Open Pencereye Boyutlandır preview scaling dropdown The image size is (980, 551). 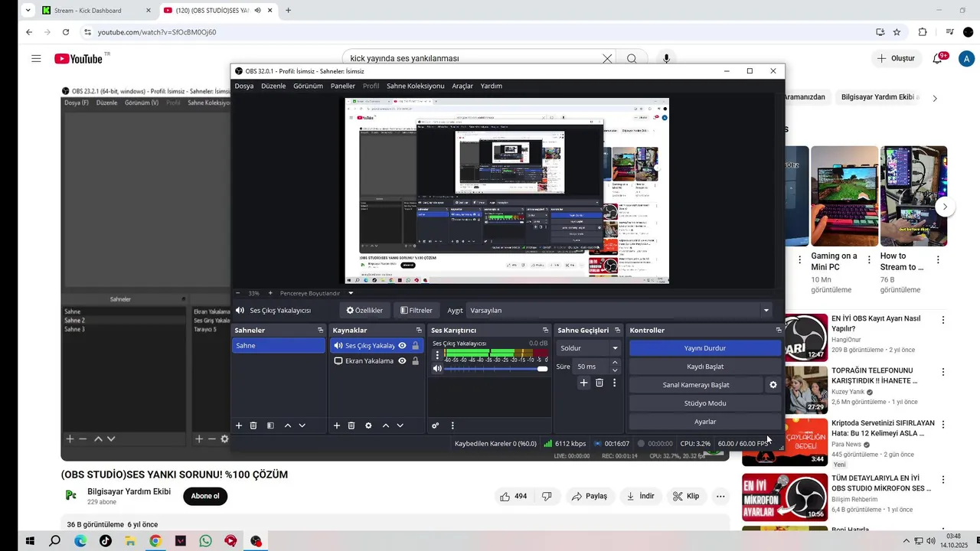(x=351, y=293)
